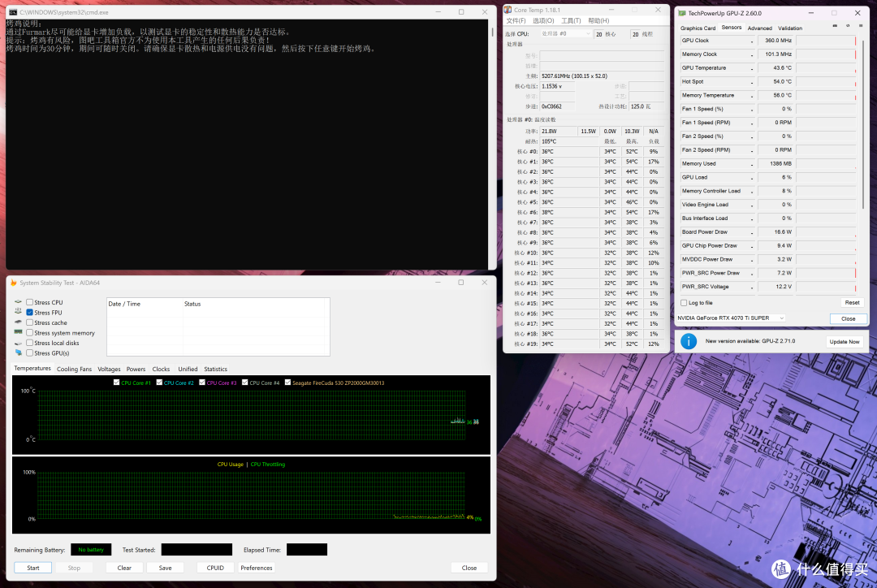Image resolution: width=877 pixels, height=588 pixels.
Task: Open the Hot Spot sensor dropdown
Action: (752, 82)
